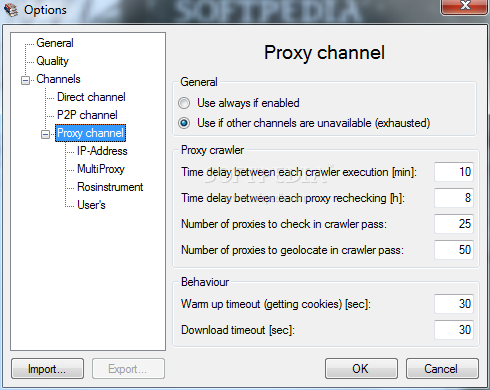Click "Time delay between each proxy rechecking [h]:" label
Screen dimensions: 490x390
point(293,198)
